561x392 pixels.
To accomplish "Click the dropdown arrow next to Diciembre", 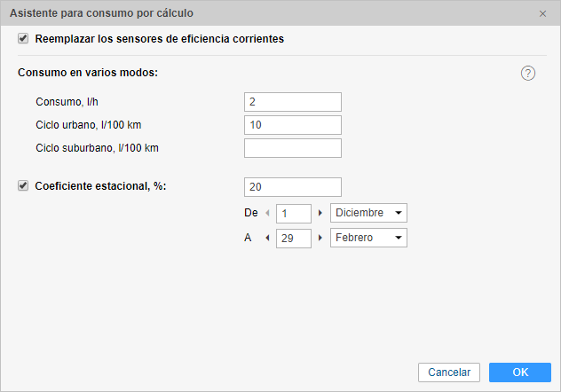I will tap(399, 213).
